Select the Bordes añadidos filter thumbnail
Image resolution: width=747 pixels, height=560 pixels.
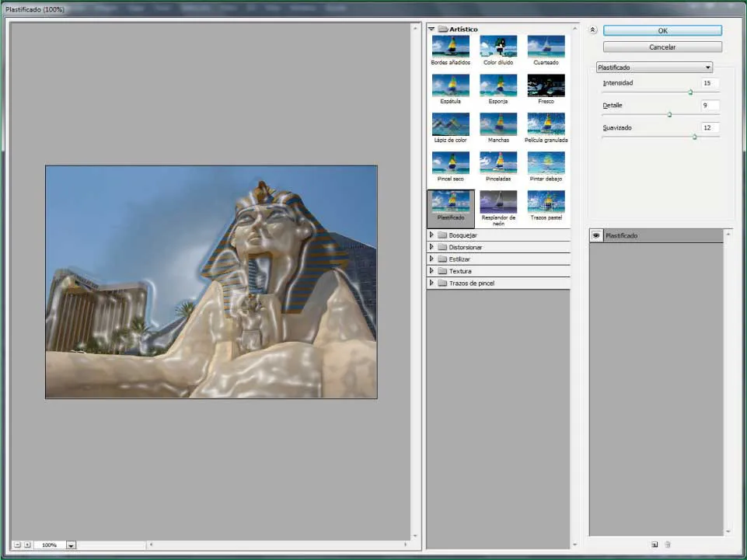(x=450, y=46)
